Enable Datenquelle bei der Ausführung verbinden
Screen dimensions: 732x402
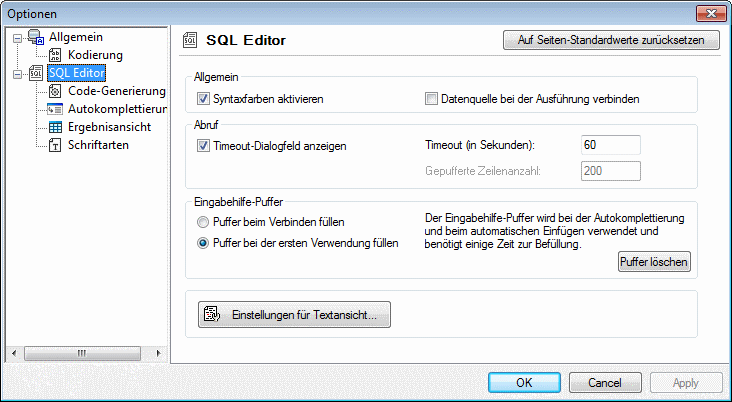pos(432,99)
